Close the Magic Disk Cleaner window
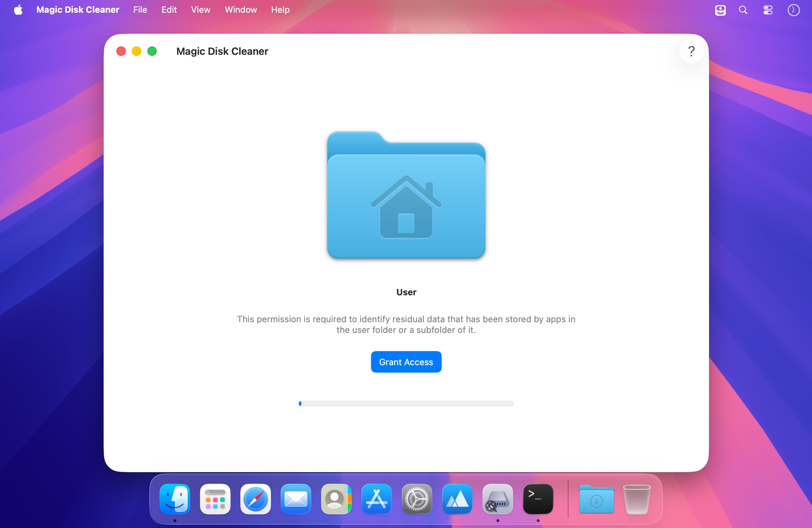 point(121,51)
